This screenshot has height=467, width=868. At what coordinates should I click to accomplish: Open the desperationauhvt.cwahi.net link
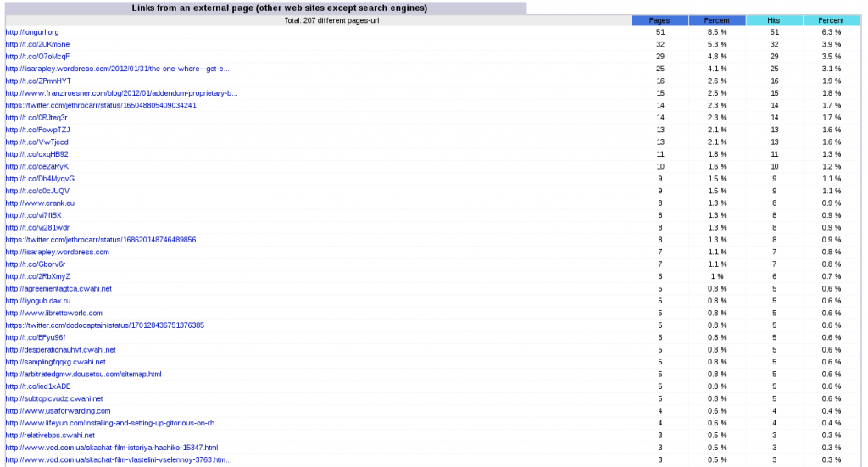pos(61,349)
